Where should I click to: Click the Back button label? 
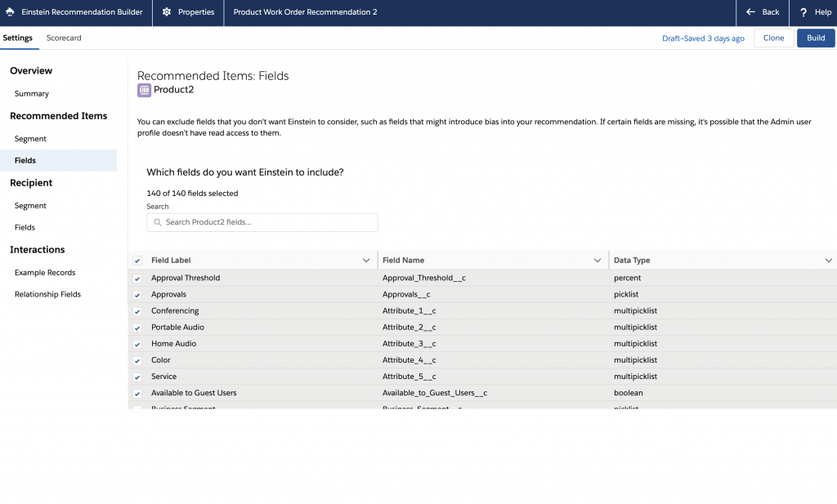pyautogui.click(x=770, y=11)
